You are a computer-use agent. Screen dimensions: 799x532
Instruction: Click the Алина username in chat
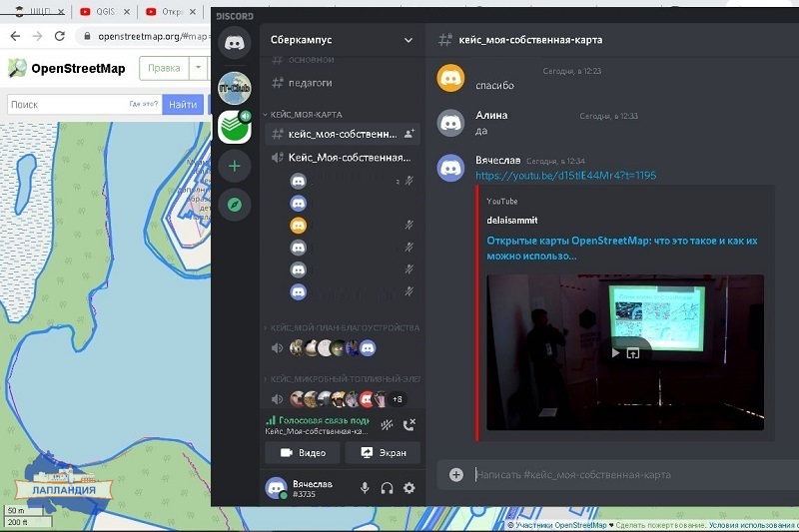click(x=491, y=115)
